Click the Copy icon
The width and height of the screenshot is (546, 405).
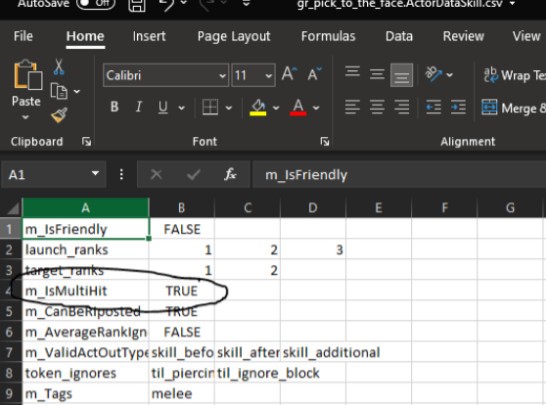[x=59, y=91]
